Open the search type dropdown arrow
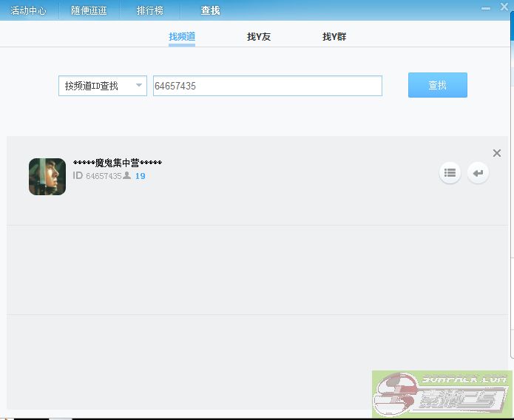514x420 pixels. [138, 86]
